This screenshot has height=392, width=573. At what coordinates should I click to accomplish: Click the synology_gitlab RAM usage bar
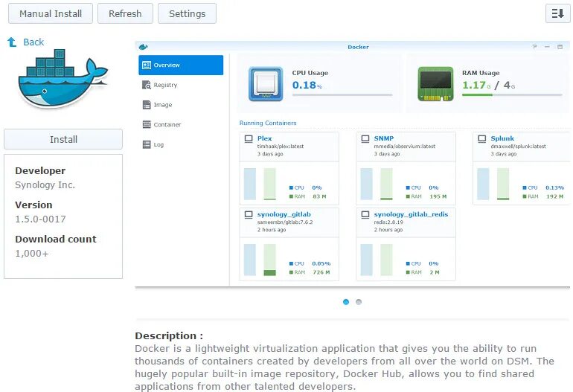[269, 260]
